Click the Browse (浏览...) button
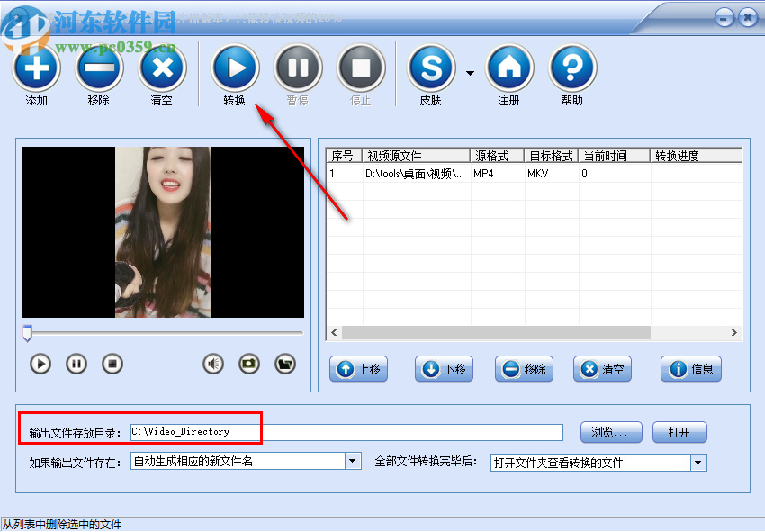 point(611,432)
